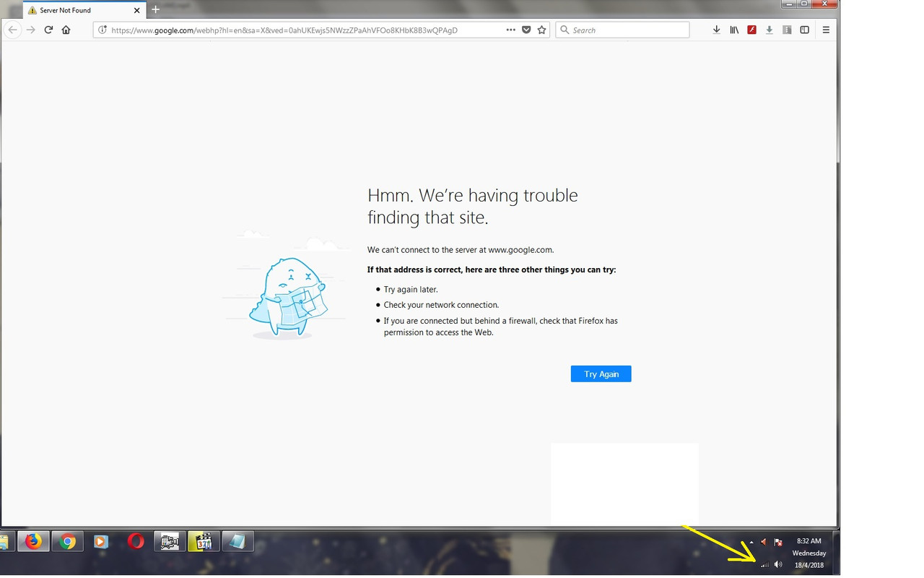This screenshot has height=578, width=924.
Task: Open the network signal bars icon
Action: (764, 565)
